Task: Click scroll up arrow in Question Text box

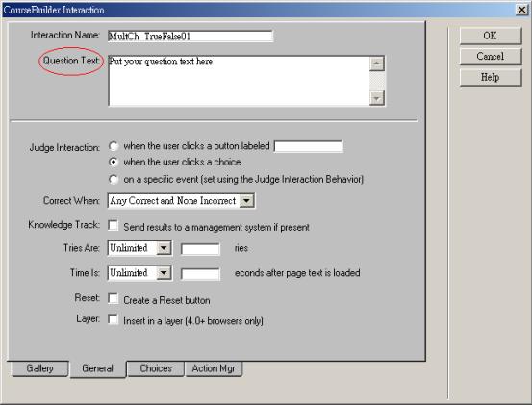Action: 376,63
